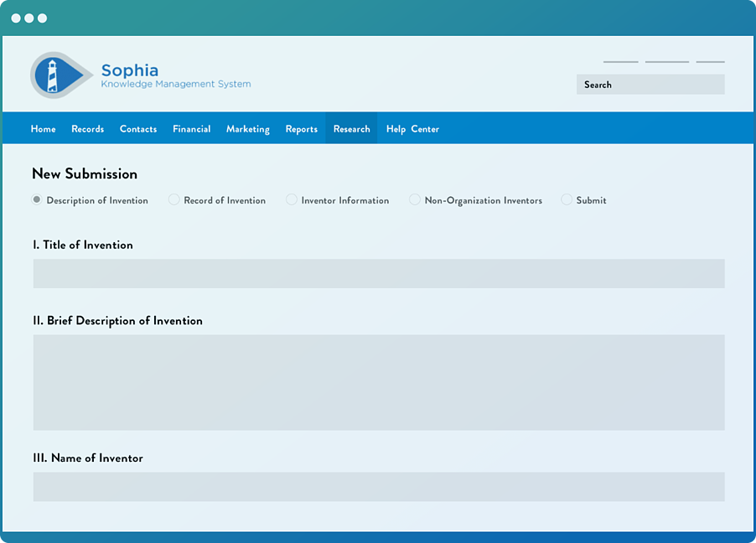
Task: Click the middle utility link above Search
Action: [x=666, y=60]
